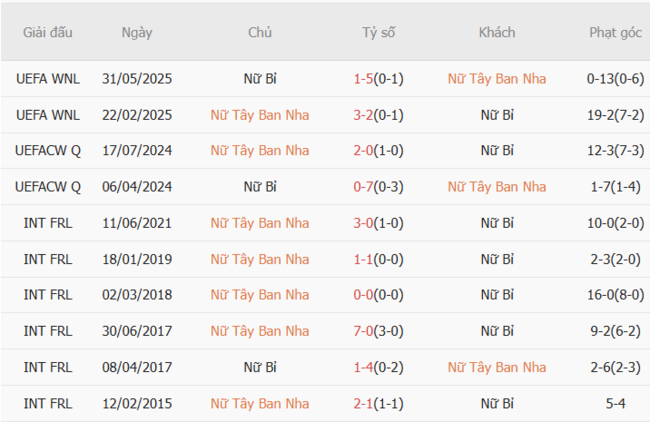Viewport: 650px width, 422px height.
Task: Click the "Tỷ số" column header
Action: coord(379,32)
